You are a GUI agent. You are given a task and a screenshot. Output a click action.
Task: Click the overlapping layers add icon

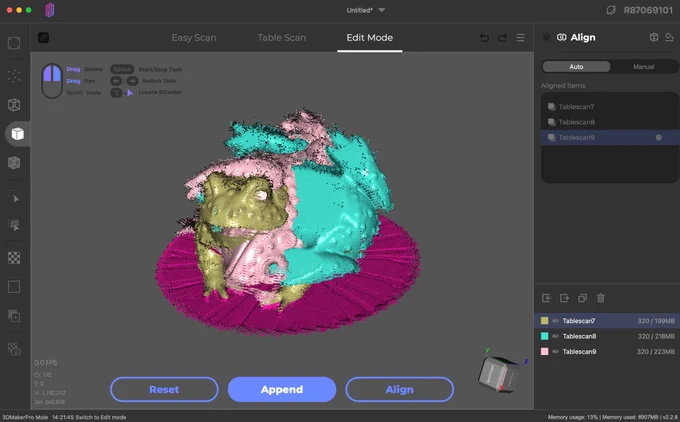point(14,316)
